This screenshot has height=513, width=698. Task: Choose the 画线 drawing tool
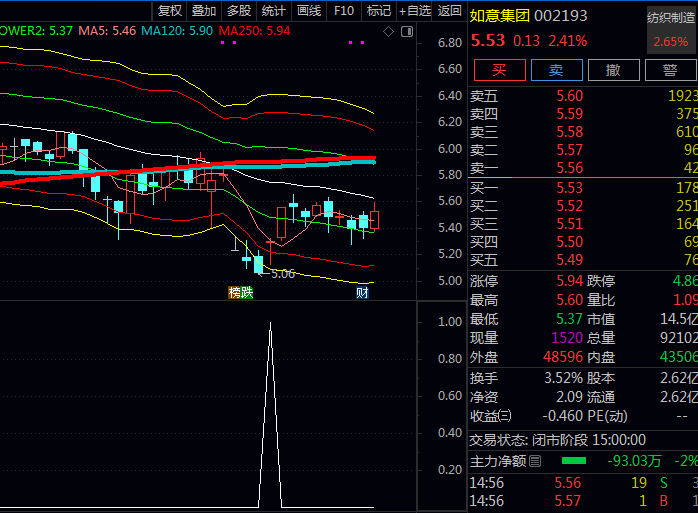click(x=309, y=10)
